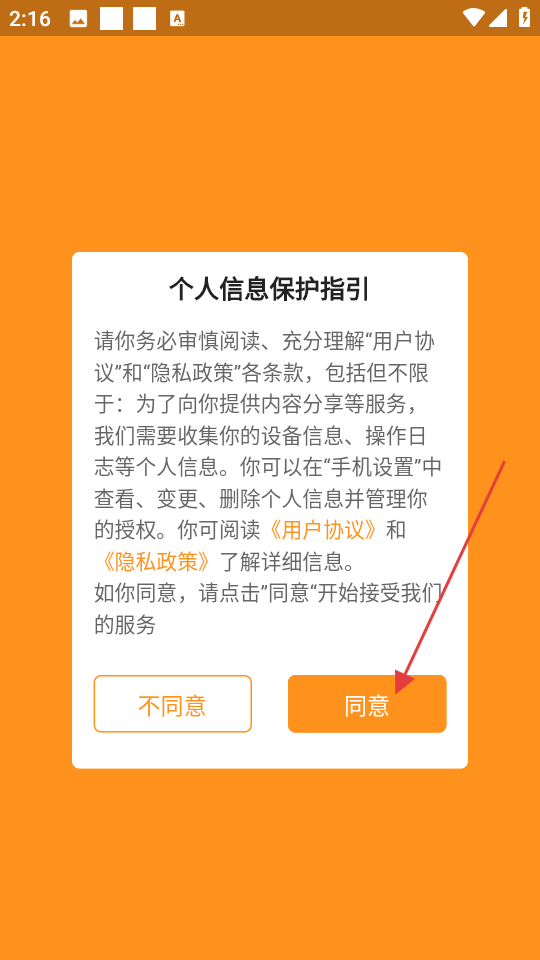This screenshot has height=960, width=540.
Task: Tap the cellular signal strength icon
Action: [x=498, y=18]
